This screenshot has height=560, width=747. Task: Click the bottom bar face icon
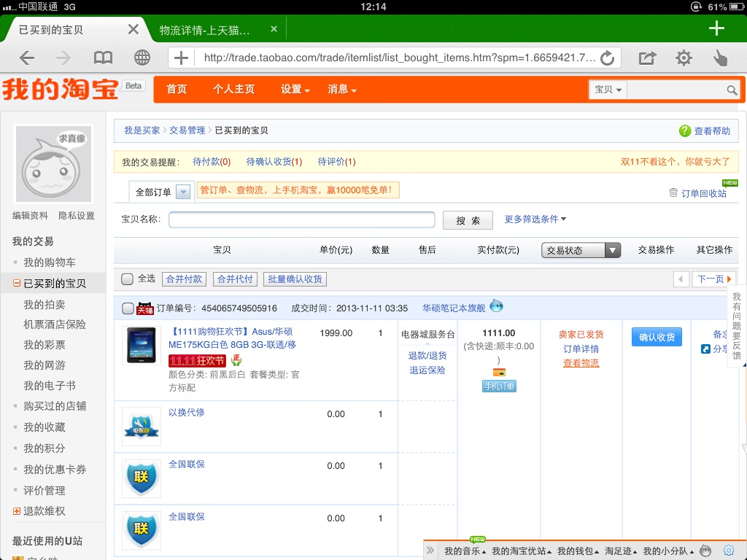pyautogui.click(x=705, y=551)
